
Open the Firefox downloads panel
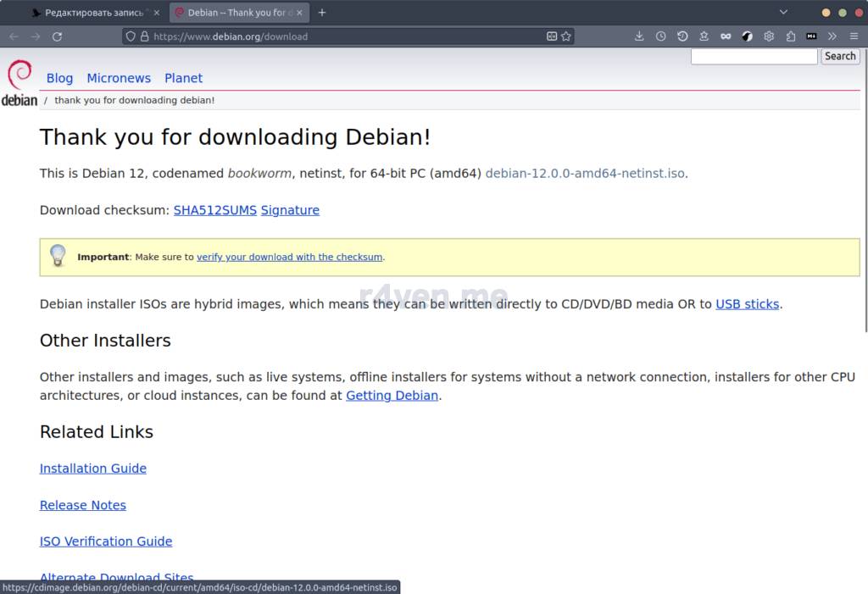point(640,36)
